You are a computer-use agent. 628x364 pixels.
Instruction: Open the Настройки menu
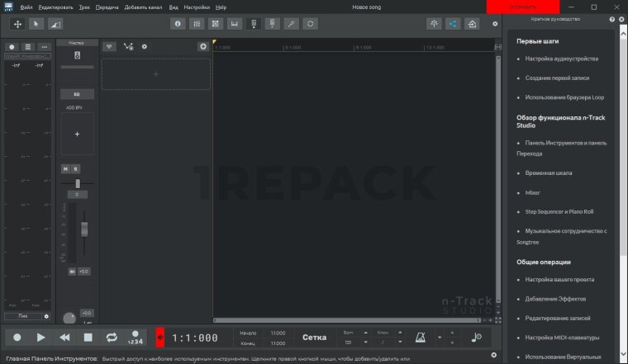[197, 7]
